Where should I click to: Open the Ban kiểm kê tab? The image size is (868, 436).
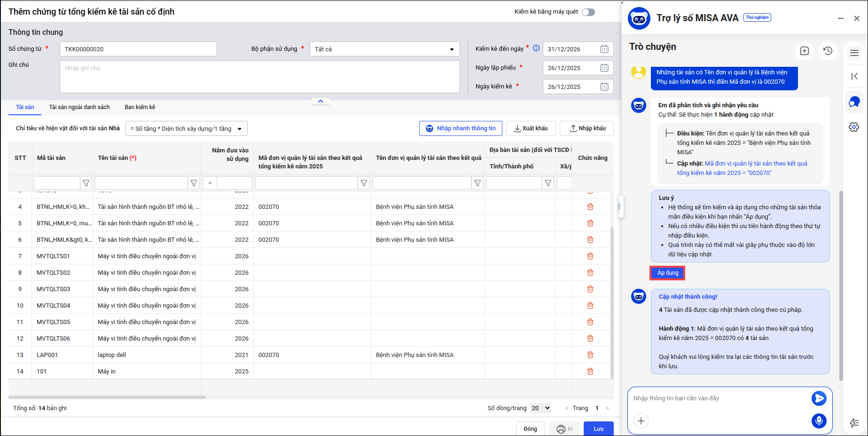[140, 107]
